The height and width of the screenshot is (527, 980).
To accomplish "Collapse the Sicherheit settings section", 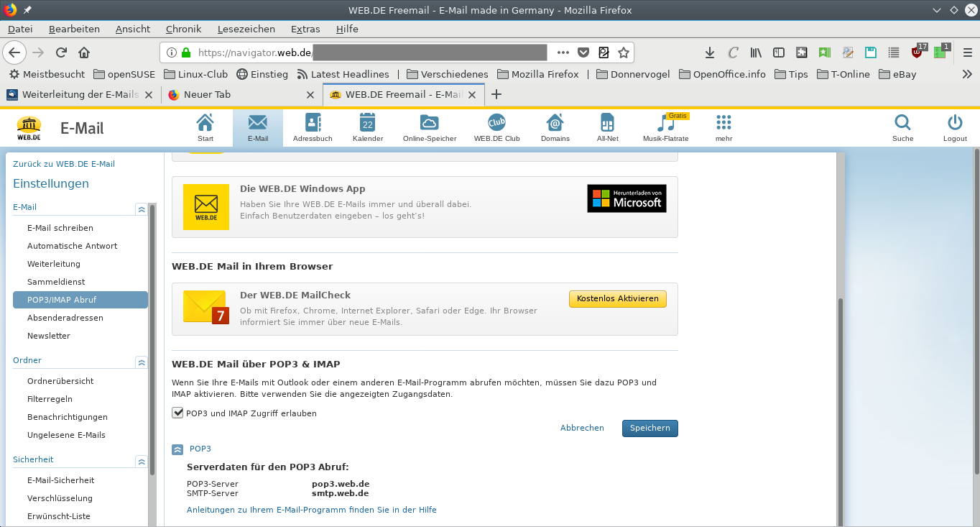I will click(142, 462).
